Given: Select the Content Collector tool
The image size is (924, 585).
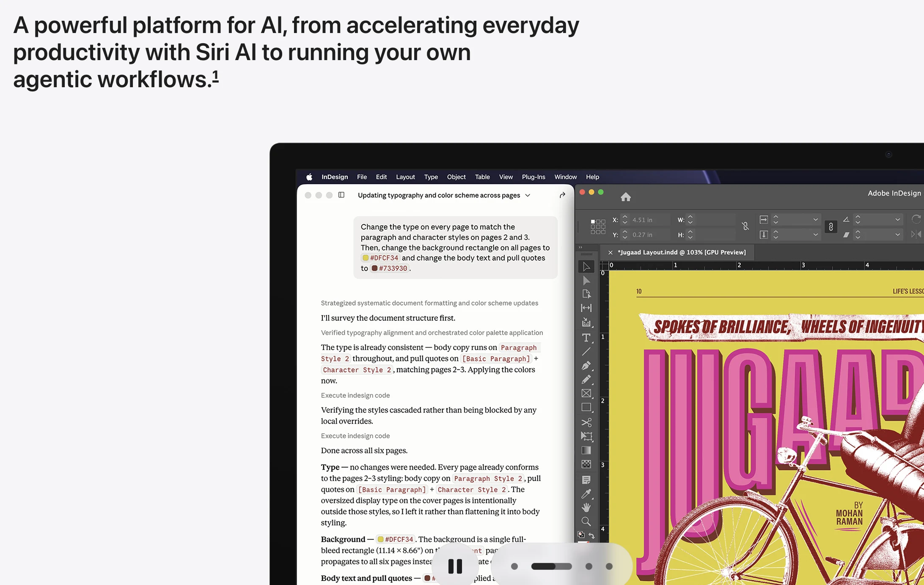Looking at the screenshot, I should click(x=586, y=323).
